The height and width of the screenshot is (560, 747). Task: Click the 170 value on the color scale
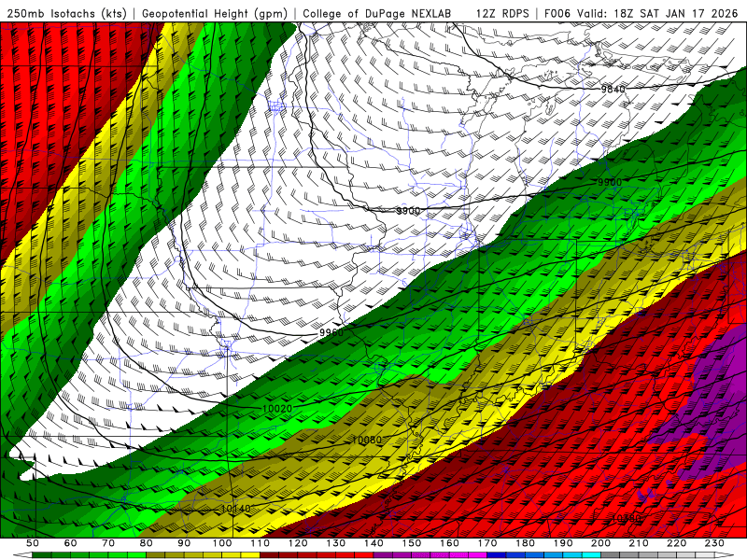pyautogui.click(x=486, y=543)
